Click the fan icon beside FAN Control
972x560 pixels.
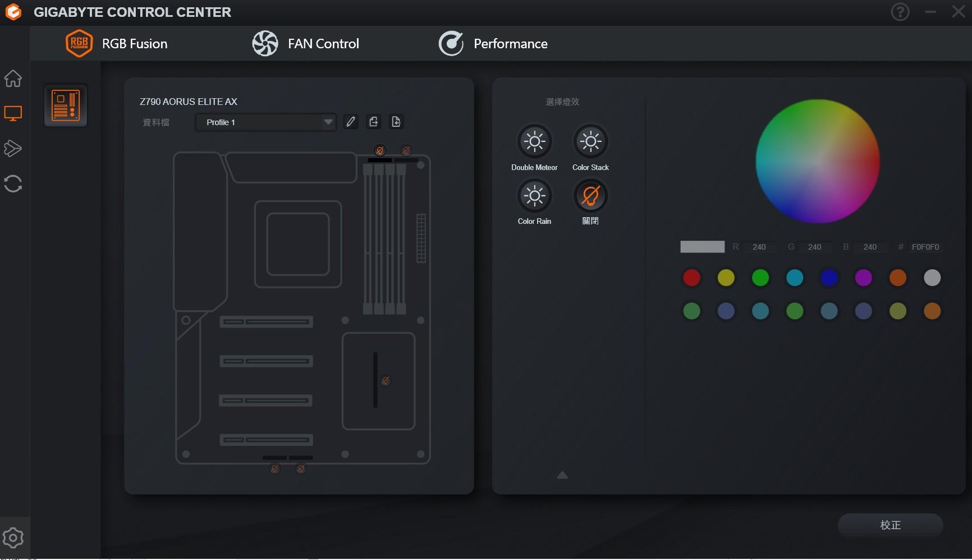265,44
